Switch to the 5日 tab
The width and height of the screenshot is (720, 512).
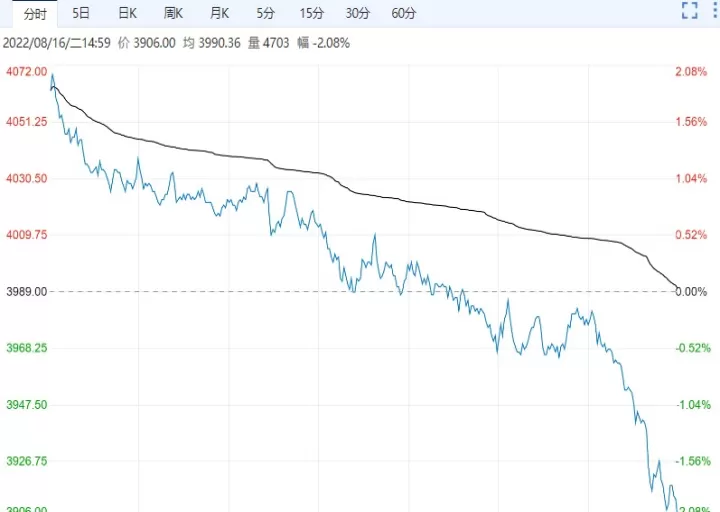coord(81,13)
